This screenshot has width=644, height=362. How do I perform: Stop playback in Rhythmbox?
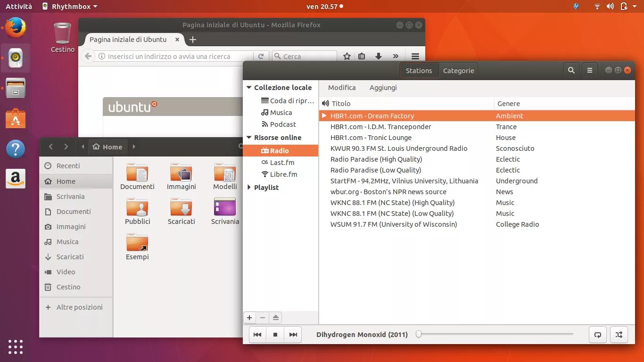pyautogui.click(x=275, y=335)
